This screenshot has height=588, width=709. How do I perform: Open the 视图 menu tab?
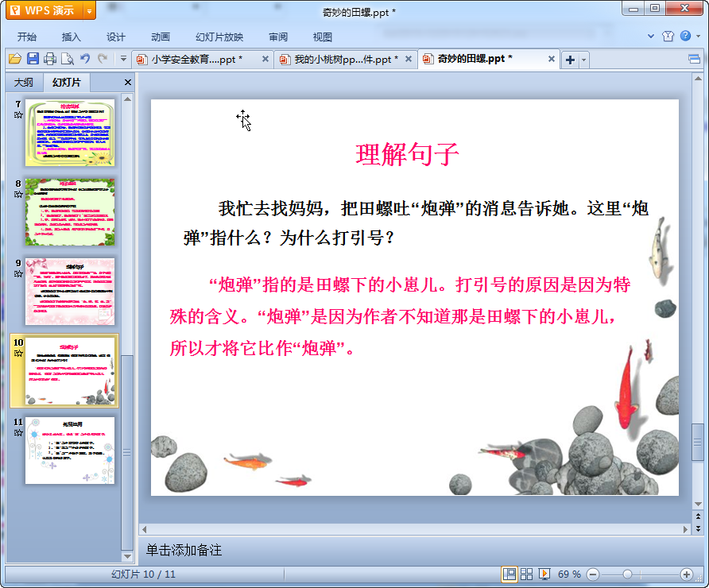click(x=323, y=37)
